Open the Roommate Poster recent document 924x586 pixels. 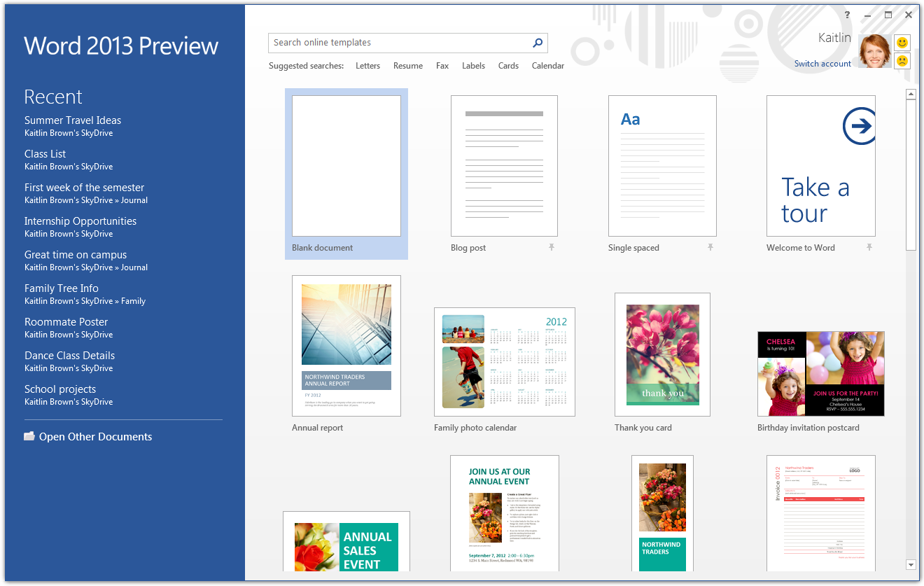66,322
